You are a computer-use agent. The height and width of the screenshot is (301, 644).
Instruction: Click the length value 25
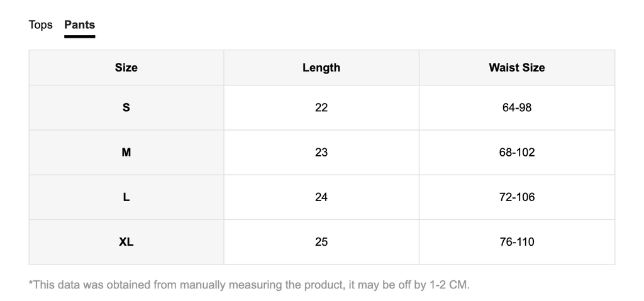[x=321, y=242]
